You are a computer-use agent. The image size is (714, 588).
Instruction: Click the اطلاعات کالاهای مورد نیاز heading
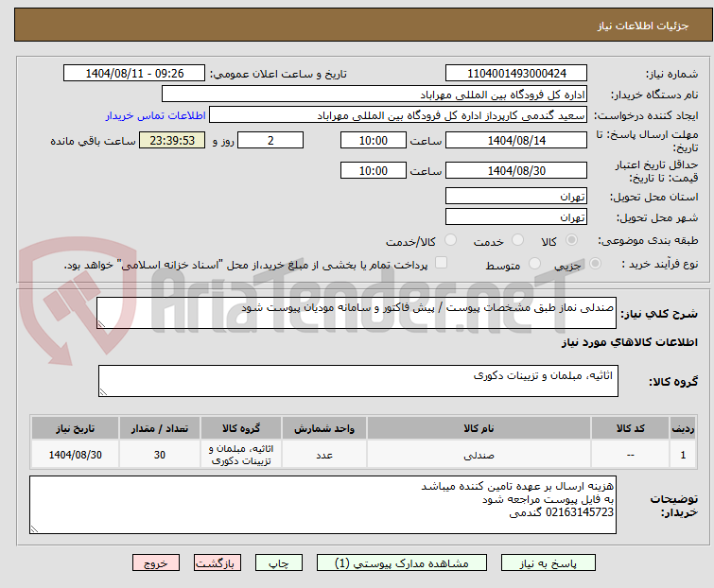[x=629, y=342]
